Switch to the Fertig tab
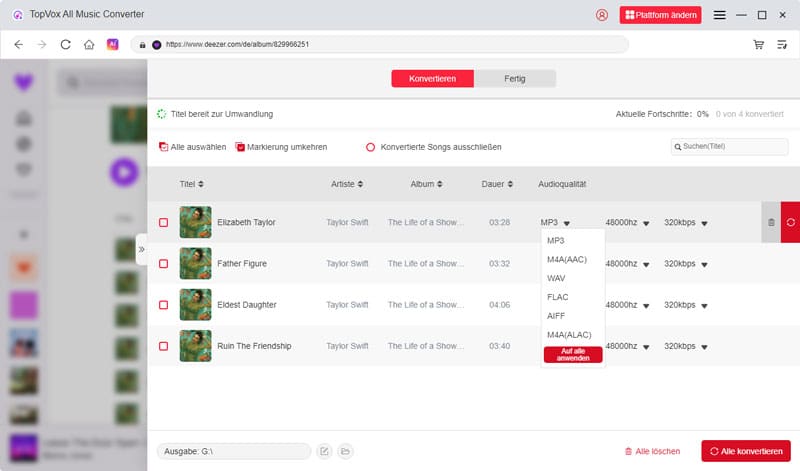800x471 pixels. (x=515, y=79)
